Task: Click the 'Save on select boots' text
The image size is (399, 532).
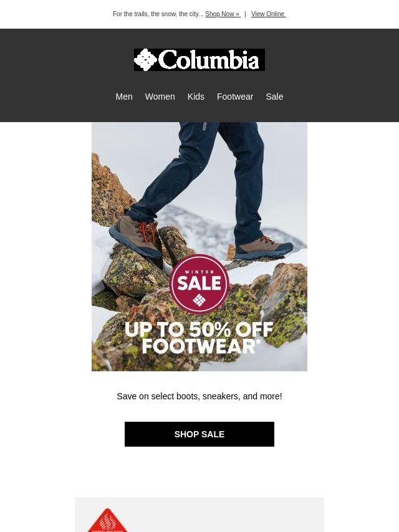Action: click(x=199, y=396)
